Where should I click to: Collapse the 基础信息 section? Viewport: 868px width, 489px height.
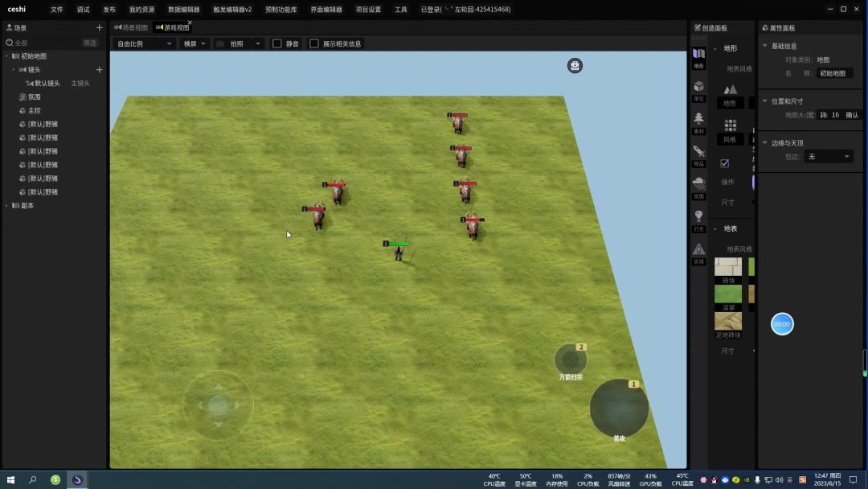pyautogui.click(x=765, y=46)
